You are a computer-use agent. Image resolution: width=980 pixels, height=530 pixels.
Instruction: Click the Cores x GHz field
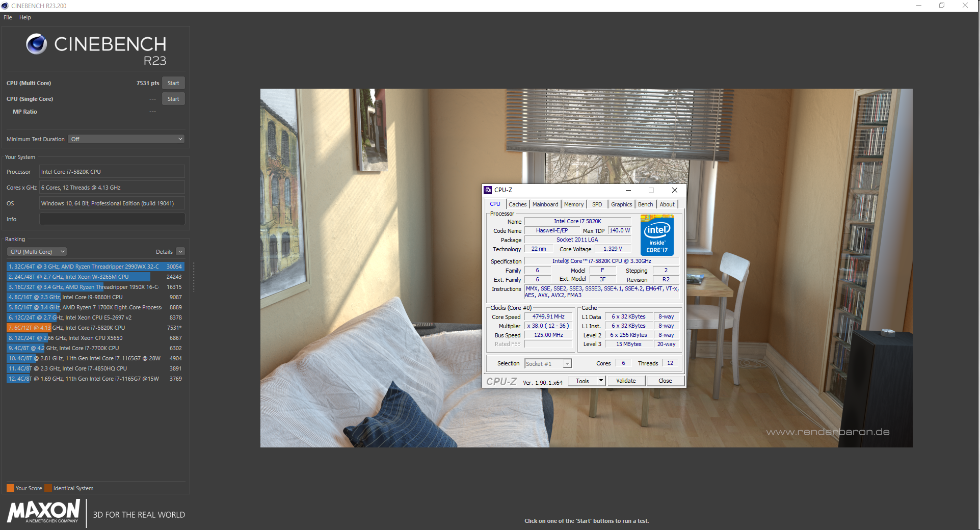tap(112, 188)
